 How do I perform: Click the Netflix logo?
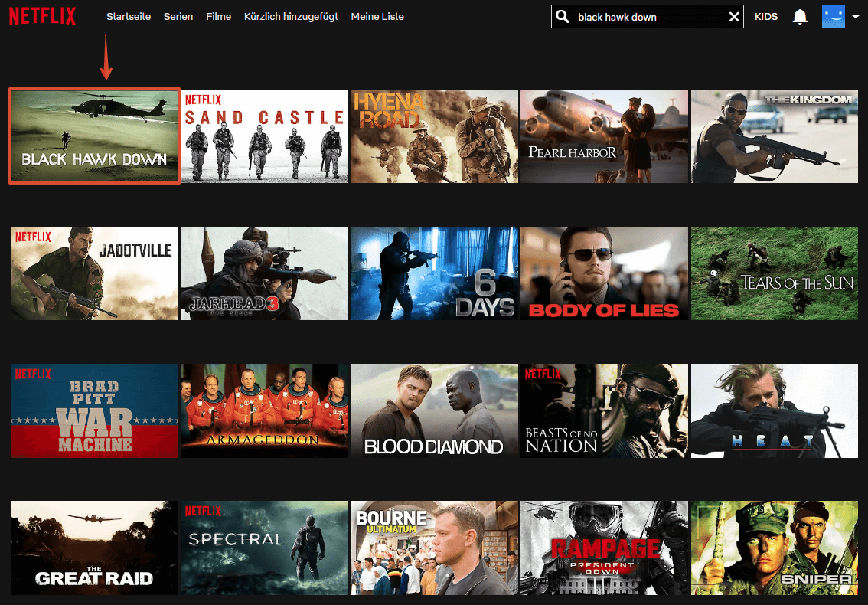click(x=43, y=16)
